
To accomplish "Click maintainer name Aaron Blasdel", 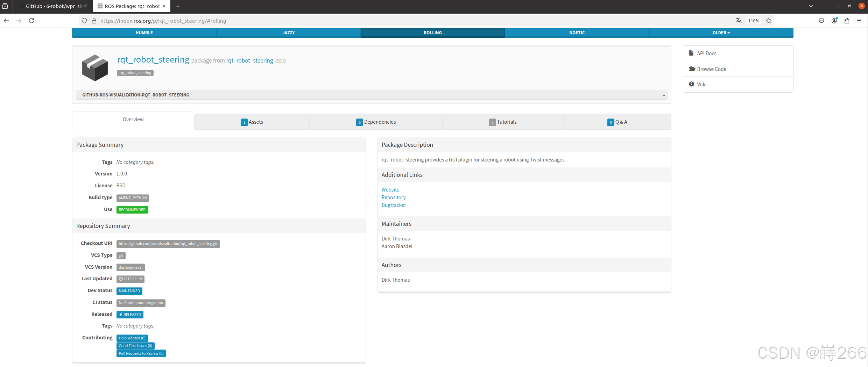I will tap(397, 246).
